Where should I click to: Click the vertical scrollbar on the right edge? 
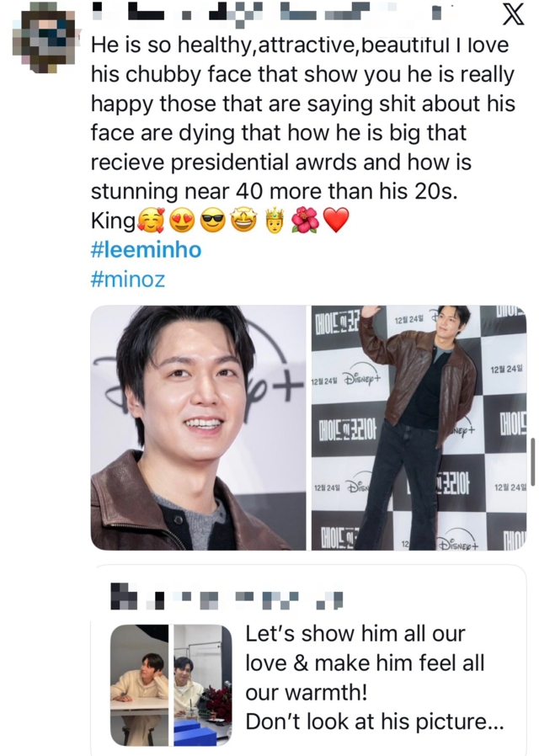(532, 461)
